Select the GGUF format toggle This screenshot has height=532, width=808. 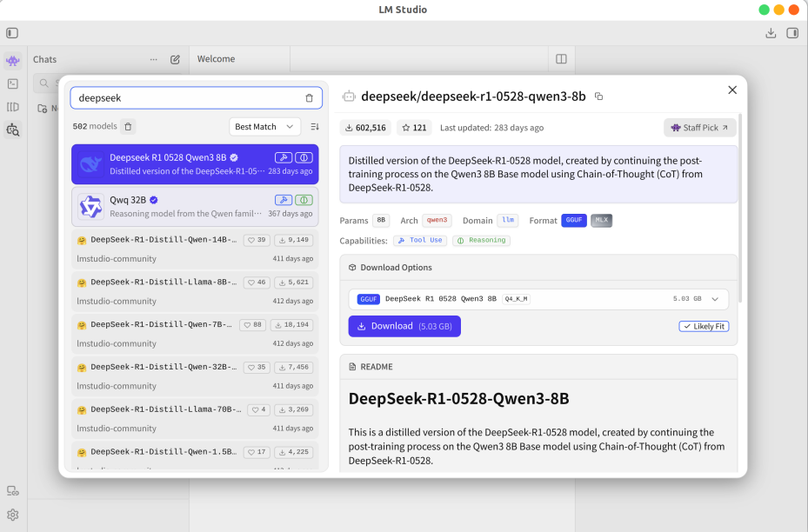(573, 221)
